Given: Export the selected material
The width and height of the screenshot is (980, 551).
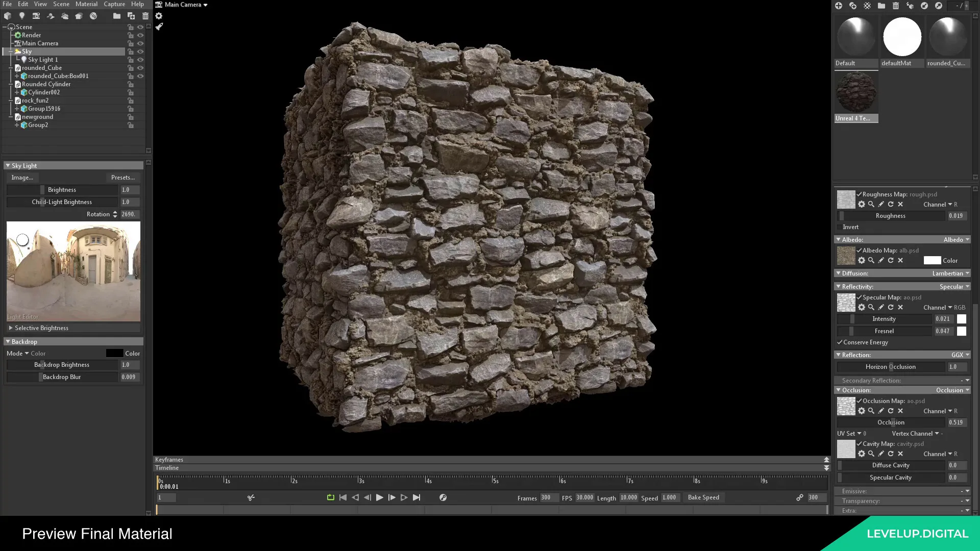Looking at the screenshot, I should pyautogui.click(x=939, y=6).
